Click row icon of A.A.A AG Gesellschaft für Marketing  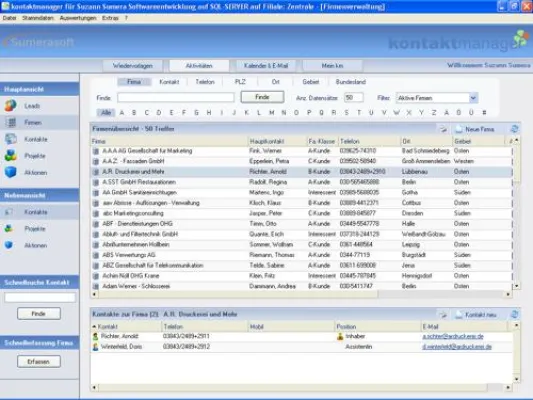point(96,151)
